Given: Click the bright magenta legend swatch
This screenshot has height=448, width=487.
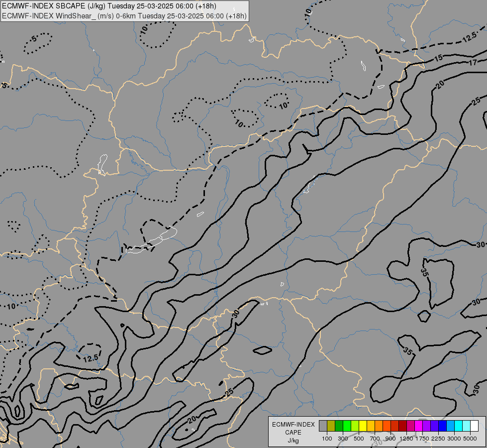Looking at the screenshot, I should point(419,426).
